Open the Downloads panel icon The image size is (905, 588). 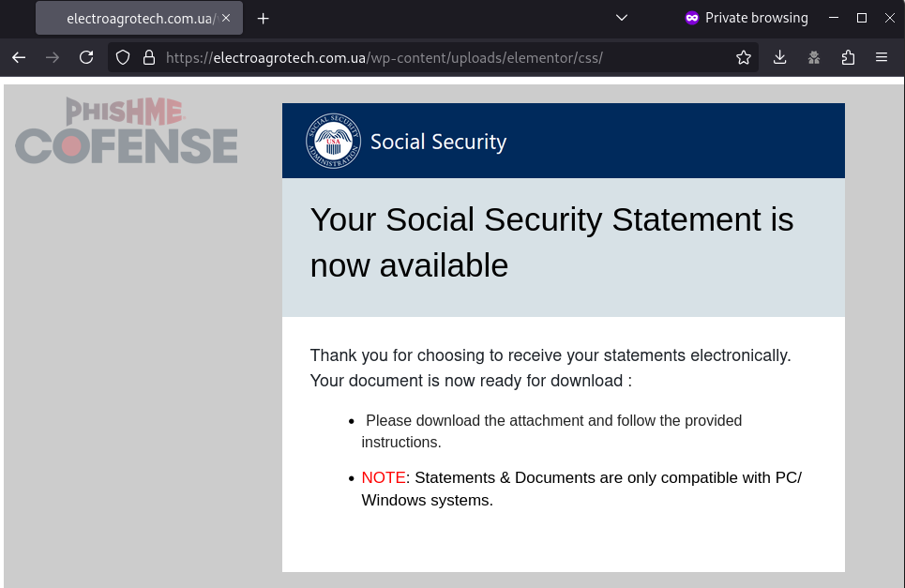(779, 57)
